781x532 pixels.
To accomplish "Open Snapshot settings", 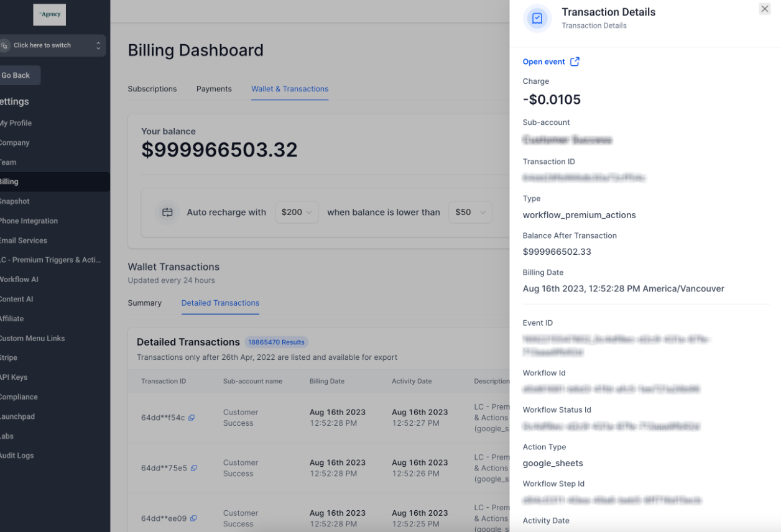I will tap(15, 201).
